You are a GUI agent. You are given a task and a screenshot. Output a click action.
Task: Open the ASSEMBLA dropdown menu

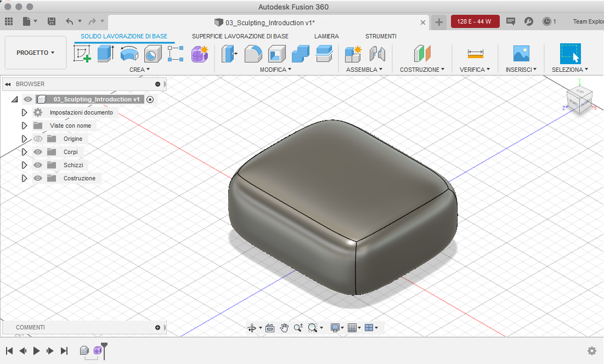click(x=364, y=70)
